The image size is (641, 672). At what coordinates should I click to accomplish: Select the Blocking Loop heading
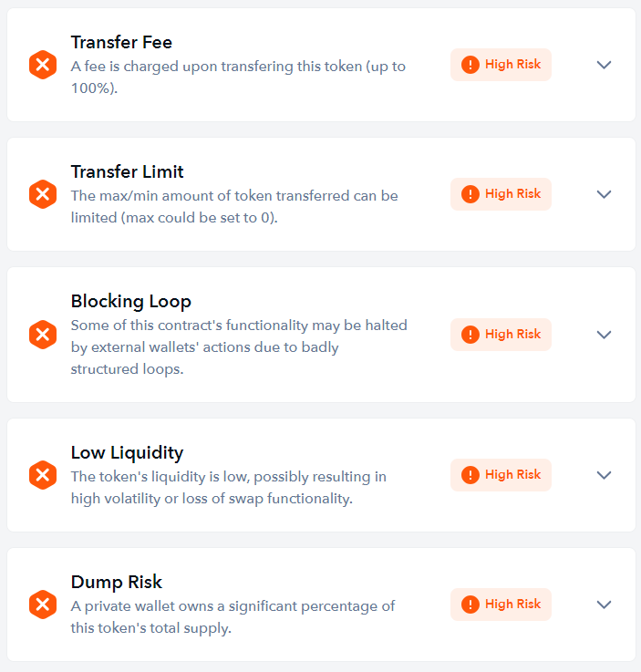(130, 301)
